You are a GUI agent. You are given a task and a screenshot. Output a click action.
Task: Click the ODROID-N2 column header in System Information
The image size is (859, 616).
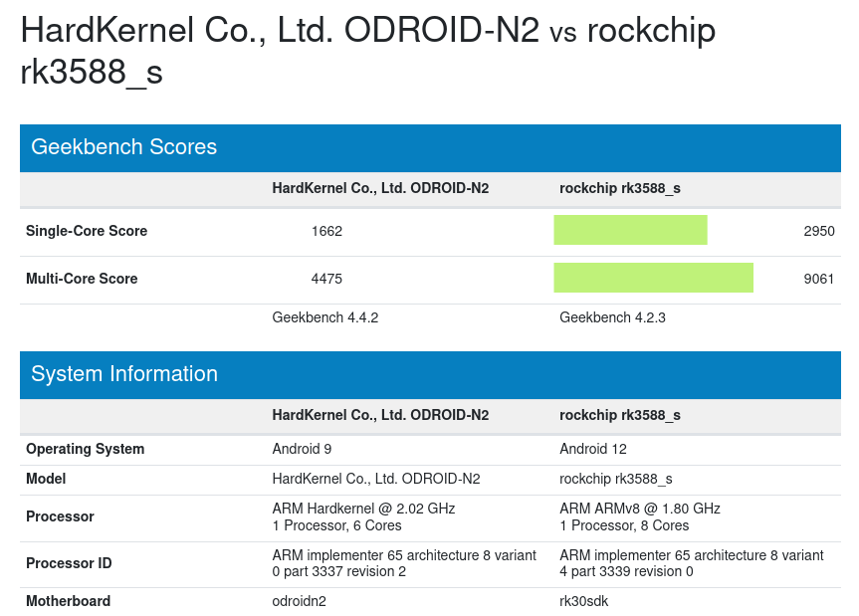[380, 415]
